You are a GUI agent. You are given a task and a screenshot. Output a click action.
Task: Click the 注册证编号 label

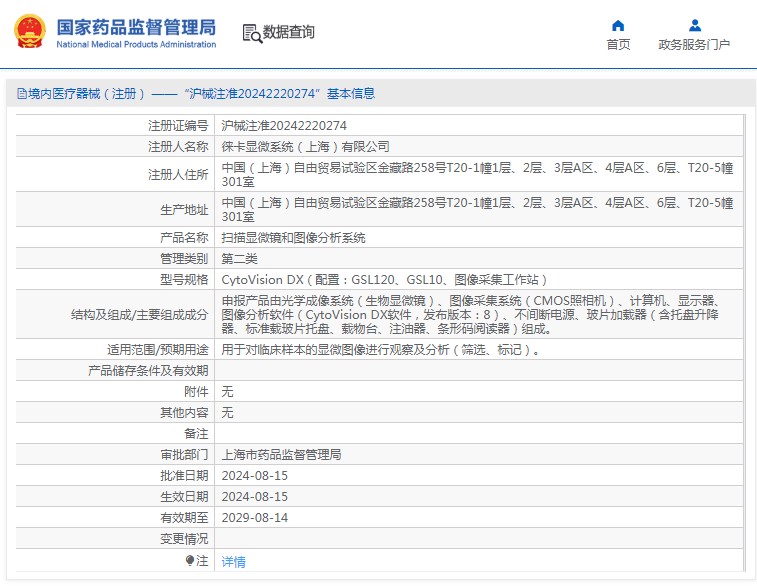178,126
